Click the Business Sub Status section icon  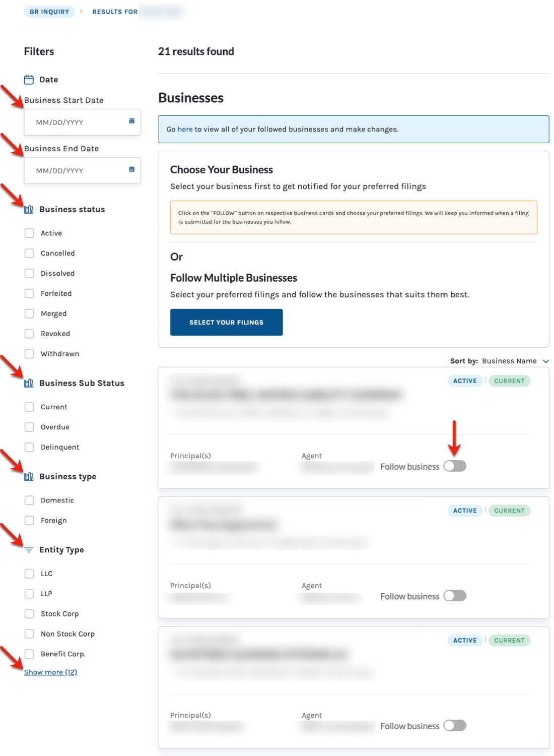tap(29, 383)
